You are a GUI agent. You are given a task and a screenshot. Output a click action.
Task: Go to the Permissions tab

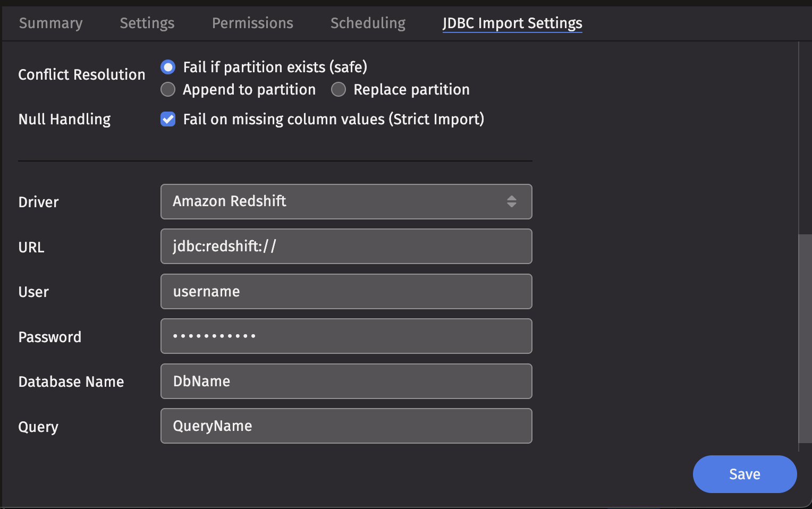[252, 23]
